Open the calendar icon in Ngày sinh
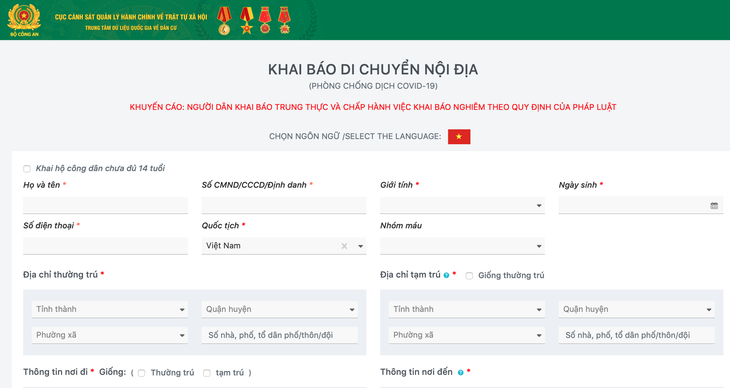This screenshot has height=388, width=730. click(714, 205)
